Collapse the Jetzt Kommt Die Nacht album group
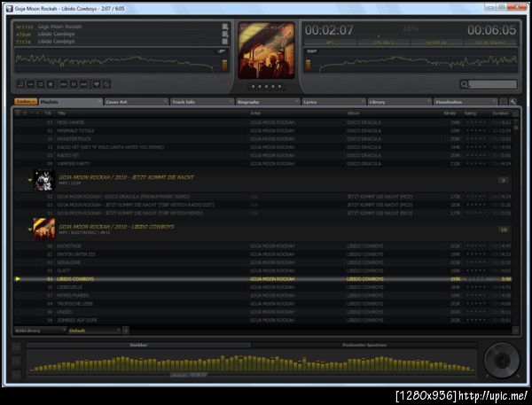The height and width of the screenshot is (405, 532). pyautogui.click(x=30, y=180)
